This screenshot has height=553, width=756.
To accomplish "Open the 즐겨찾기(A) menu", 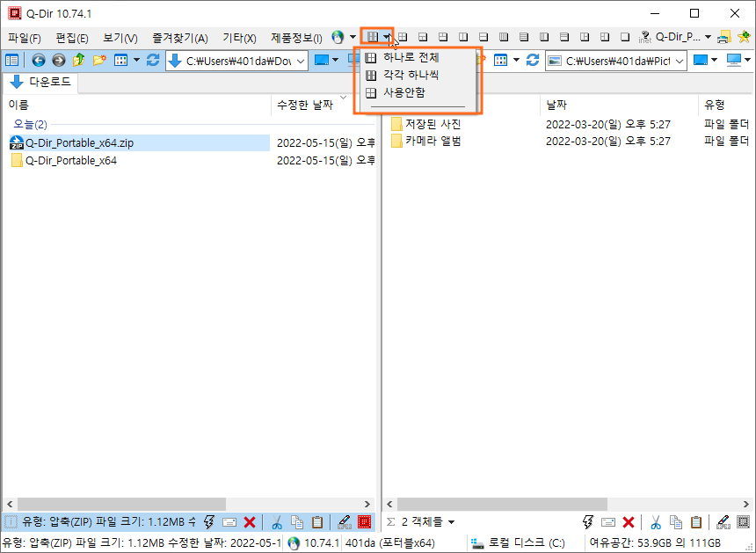I will 180,38.
